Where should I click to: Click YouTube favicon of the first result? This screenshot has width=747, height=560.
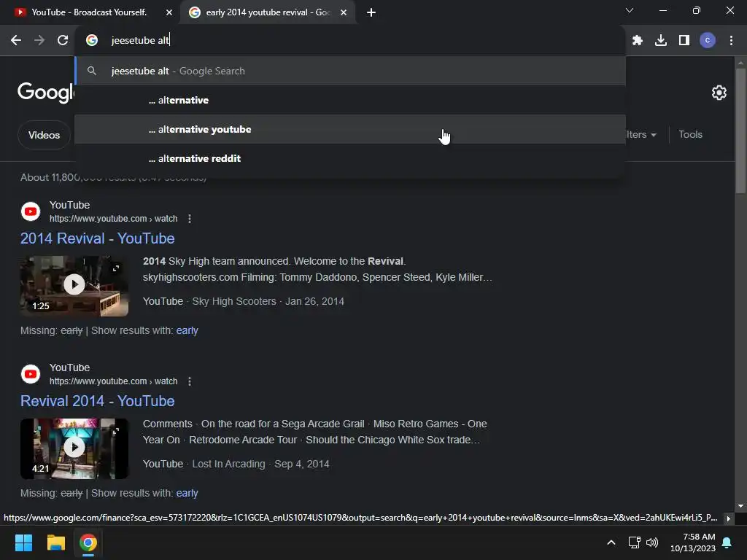pyautogui.click(x=31, y=211)
